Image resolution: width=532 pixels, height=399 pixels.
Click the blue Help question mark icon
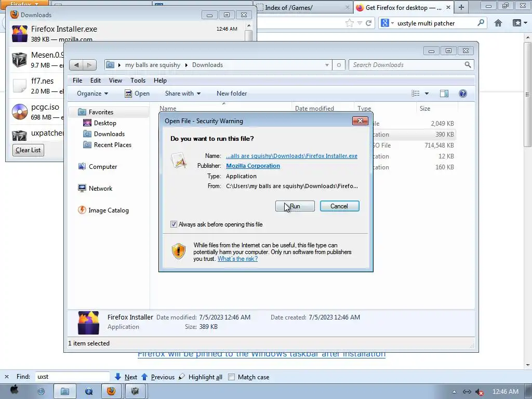[462, 94]
